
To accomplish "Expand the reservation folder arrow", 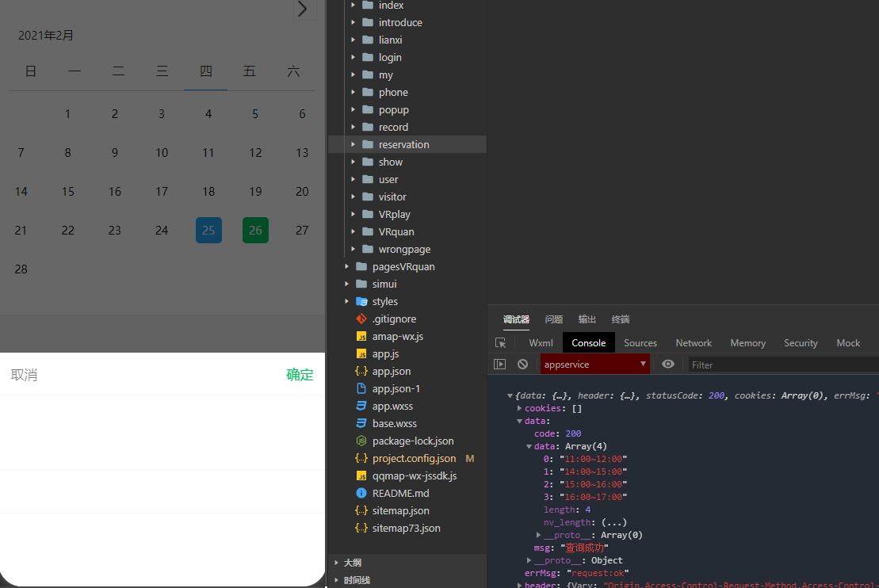I will tap(353, 144).
